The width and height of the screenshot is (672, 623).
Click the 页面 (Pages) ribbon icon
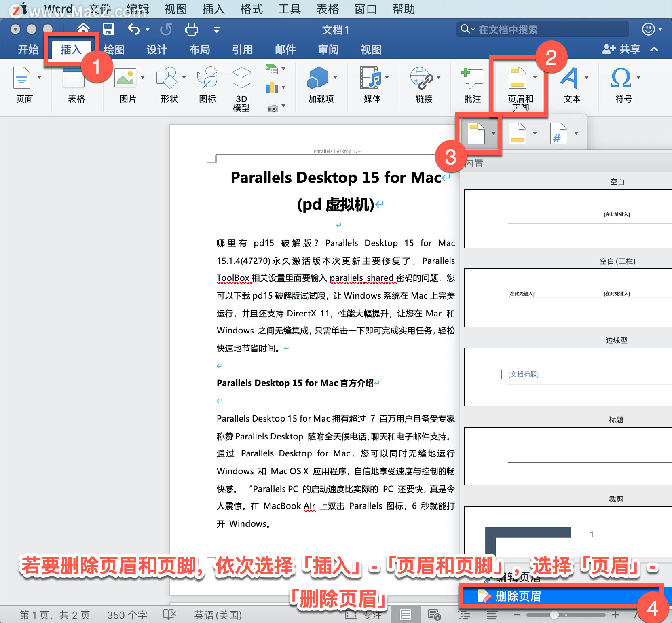coord(22,78)
